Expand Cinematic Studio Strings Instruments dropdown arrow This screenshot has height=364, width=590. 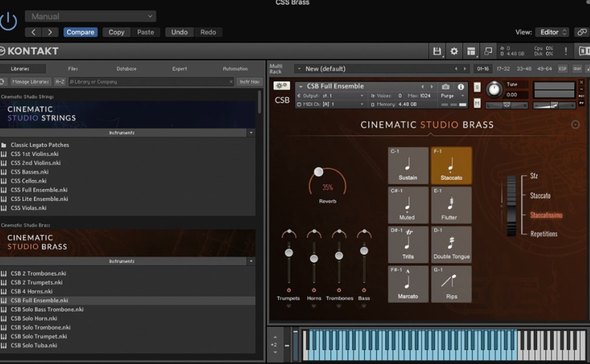(251, 133)
